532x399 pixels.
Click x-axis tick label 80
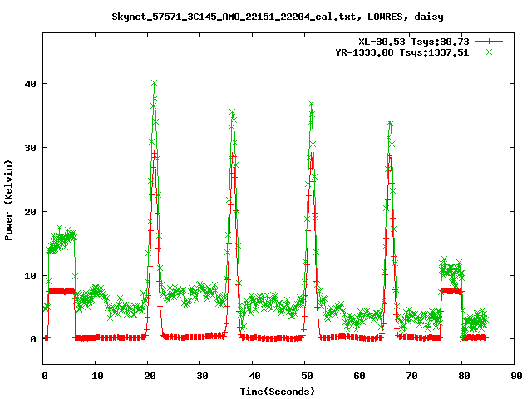point(464,376)
